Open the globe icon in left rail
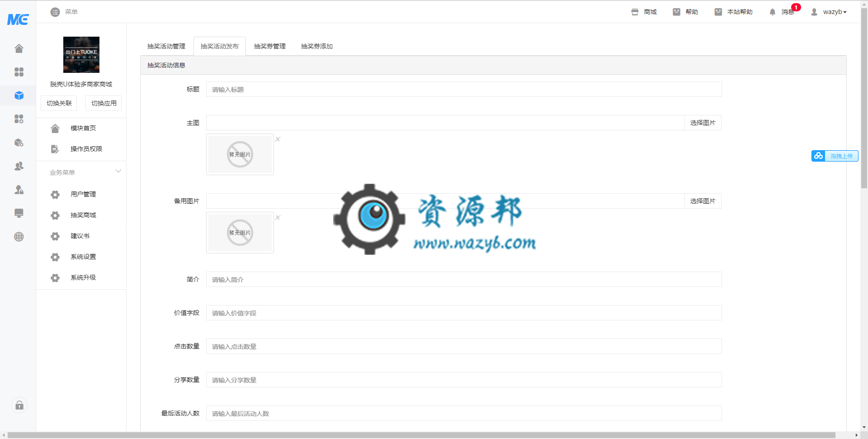The height and width of the screenshot is (439, 868). (19, 237)
